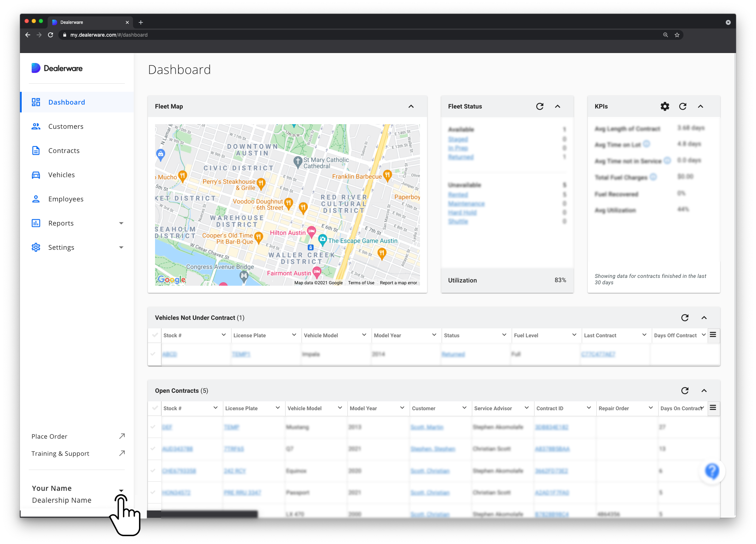
Task: Open KPIs settings gear
Action: click(x=665, y=106)
